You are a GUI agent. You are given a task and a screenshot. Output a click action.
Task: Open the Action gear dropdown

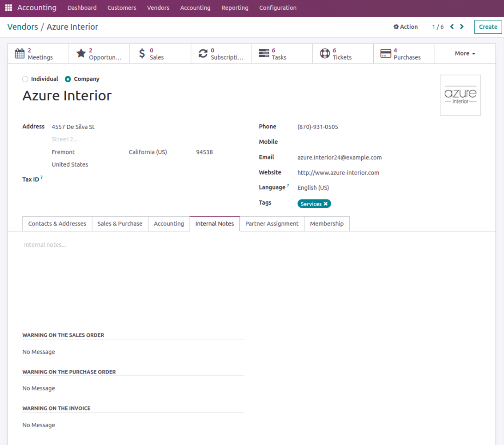406,27
